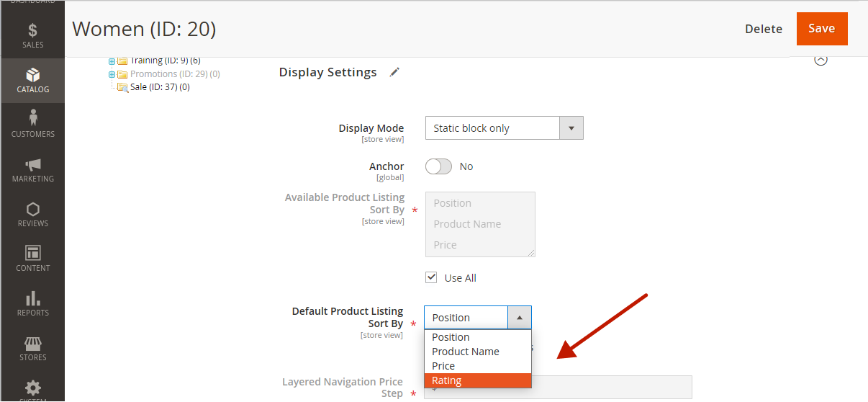The image size is (868, 402).
Task: Toggle the Anchor switch
Action: coord(438,166)
